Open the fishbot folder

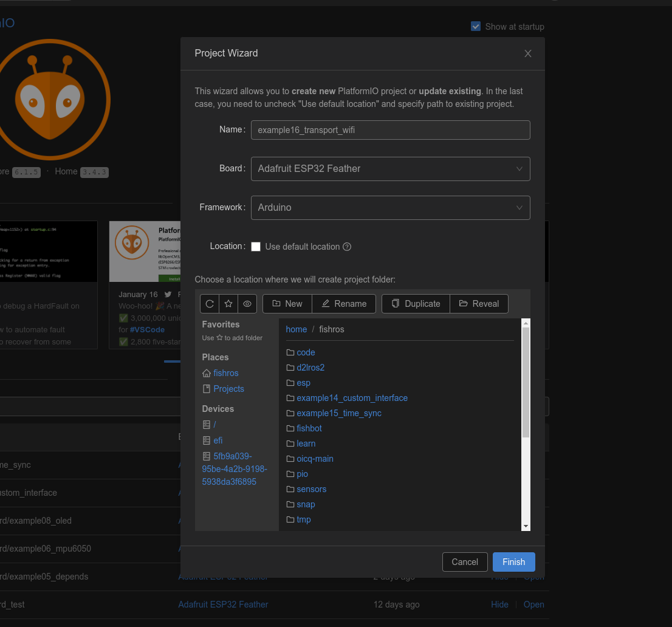(x=309, y=428)
